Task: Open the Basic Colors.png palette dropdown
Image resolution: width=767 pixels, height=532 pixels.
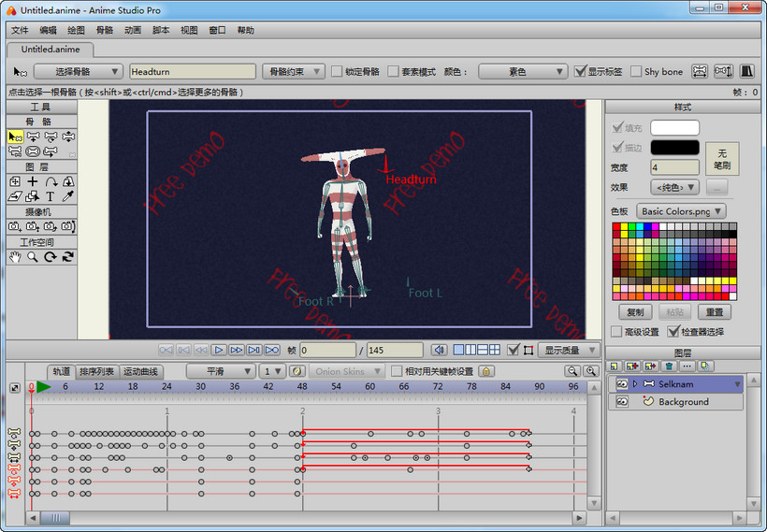Action: [681, 211]
